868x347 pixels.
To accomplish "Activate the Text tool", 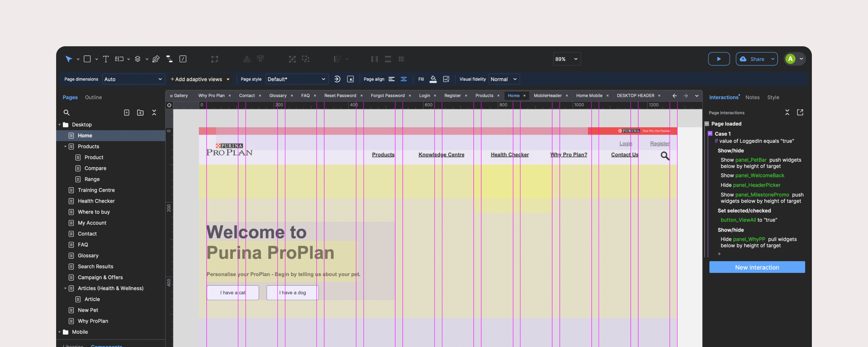I will tap(106, 59).
